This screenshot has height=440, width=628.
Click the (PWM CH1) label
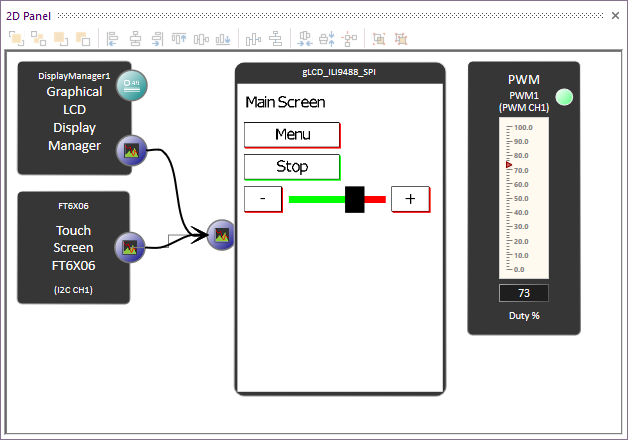click(x=524, y=108)
